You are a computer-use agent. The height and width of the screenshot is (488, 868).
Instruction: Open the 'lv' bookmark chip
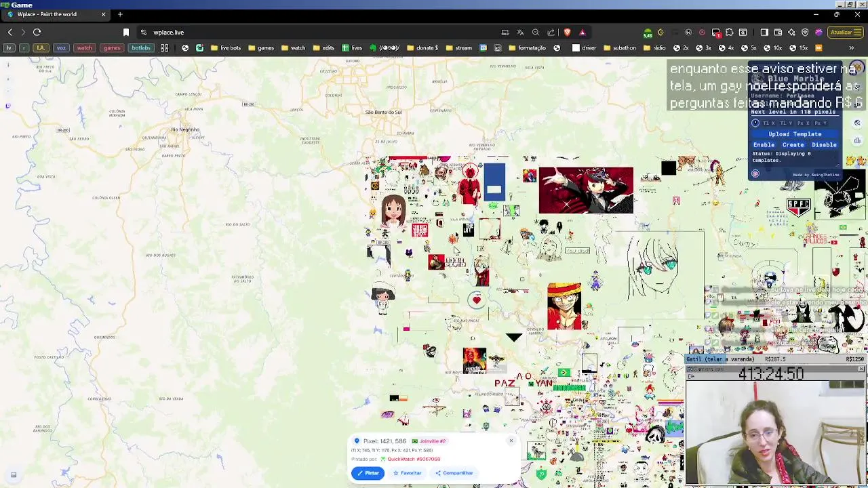9,48
